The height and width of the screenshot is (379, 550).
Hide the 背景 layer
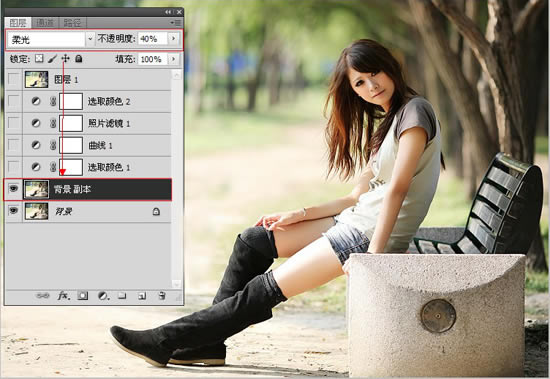13,211
